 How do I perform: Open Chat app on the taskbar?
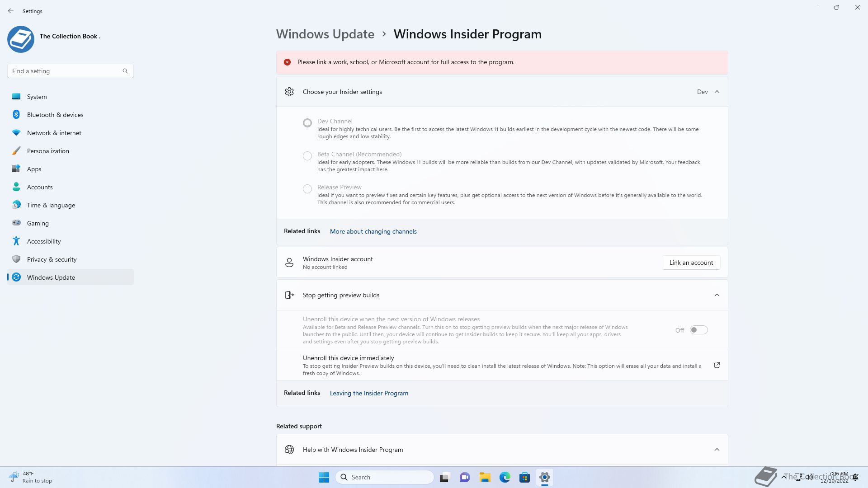(465, 477)
